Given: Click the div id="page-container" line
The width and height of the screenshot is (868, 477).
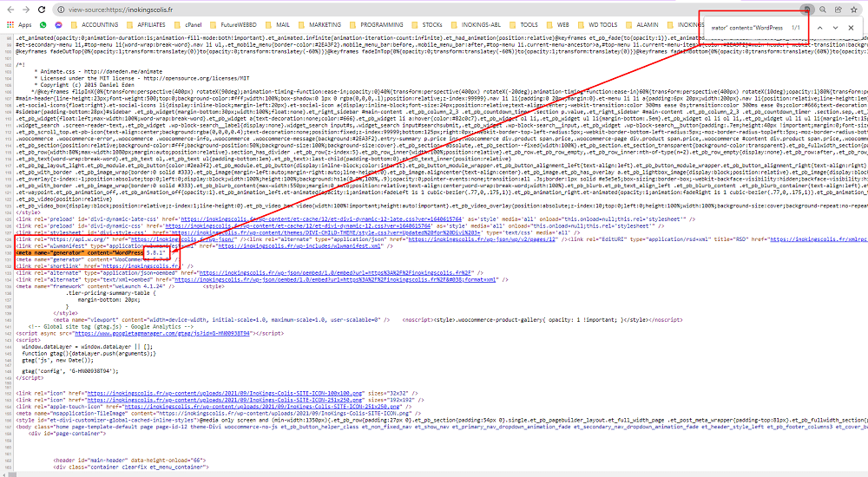Looking at the screenshot, I should coord(67,434).
